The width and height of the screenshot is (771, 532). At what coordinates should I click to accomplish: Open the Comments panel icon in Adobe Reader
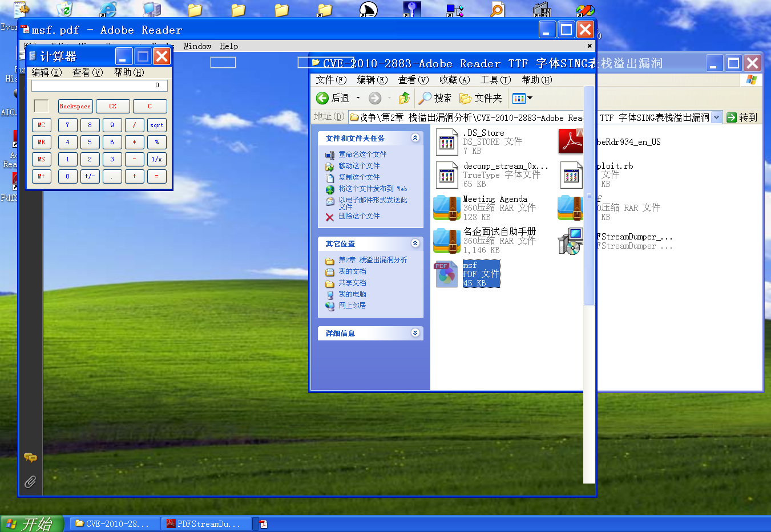(x=30, y=457)
